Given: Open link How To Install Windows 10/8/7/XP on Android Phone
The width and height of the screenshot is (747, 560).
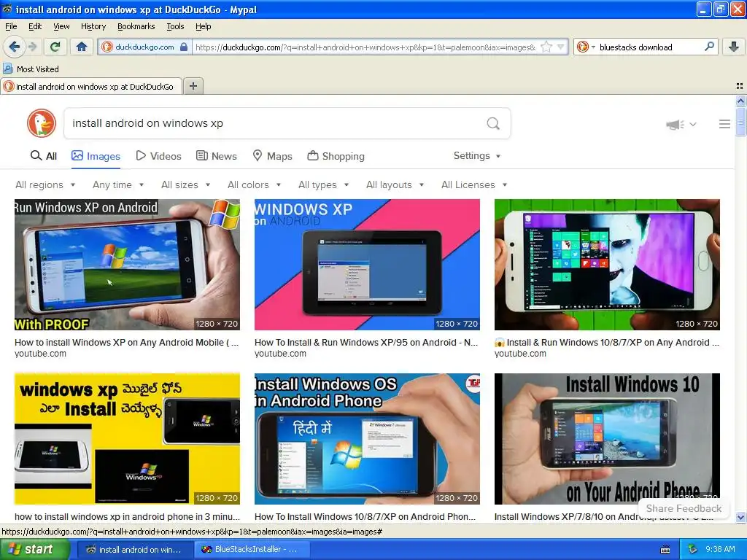Looking at the screenshot, I should 365,517.
